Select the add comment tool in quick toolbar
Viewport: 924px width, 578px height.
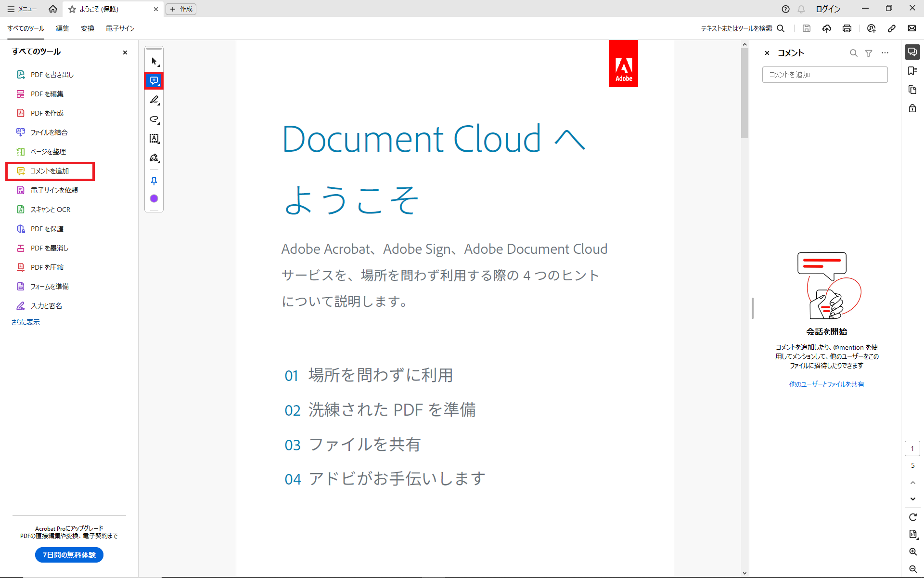[154, 81]
